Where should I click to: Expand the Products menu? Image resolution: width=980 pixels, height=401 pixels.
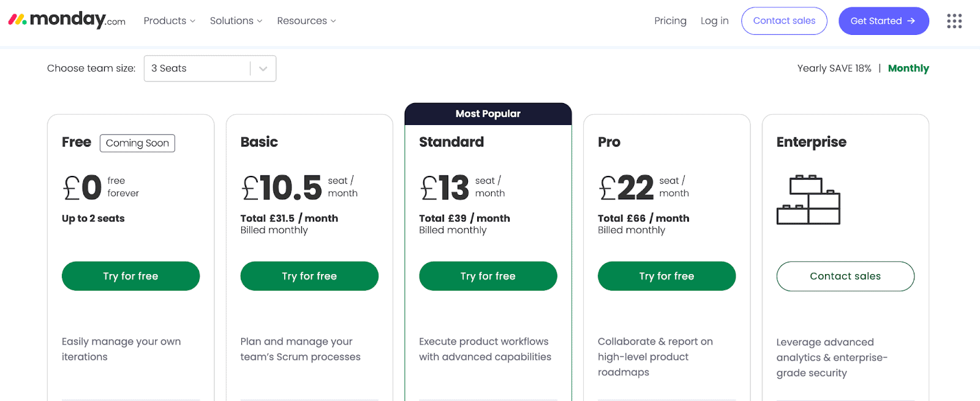click(170, 21)
